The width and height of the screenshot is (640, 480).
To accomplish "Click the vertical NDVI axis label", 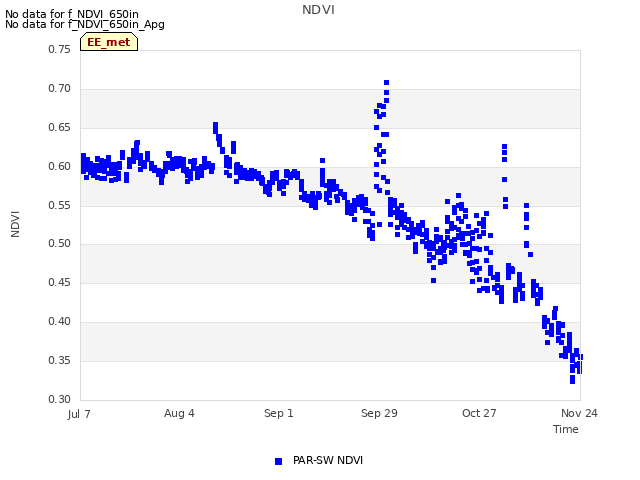I will tap(15, 224).
